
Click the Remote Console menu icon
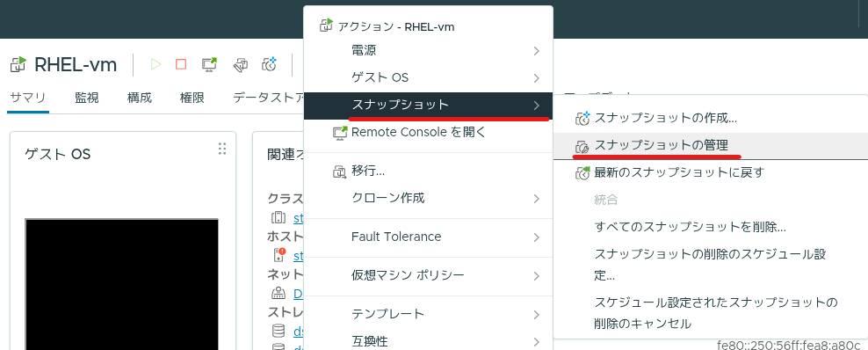[339, 133]
